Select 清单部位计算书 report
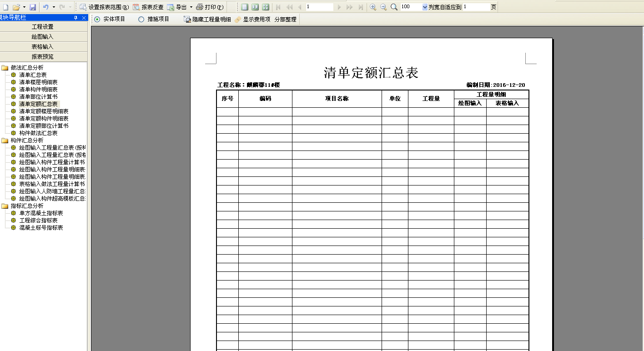The image size is (644, 351). (x=38, y=97)
